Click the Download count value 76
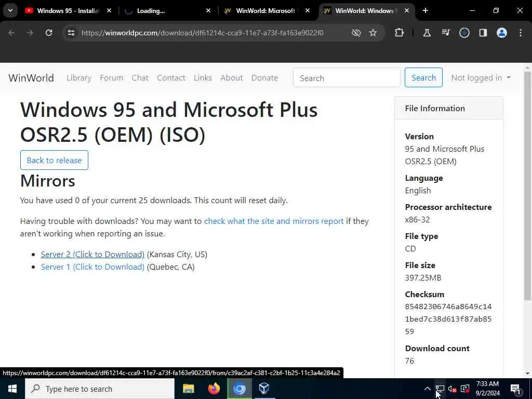532x399 pixels. [x=409, y=361]
